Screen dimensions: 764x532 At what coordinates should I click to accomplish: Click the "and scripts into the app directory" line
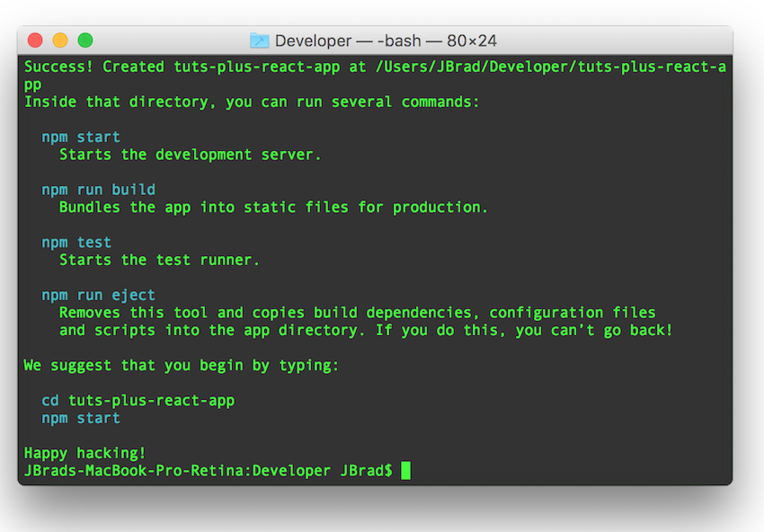click(x=366, y=331)
